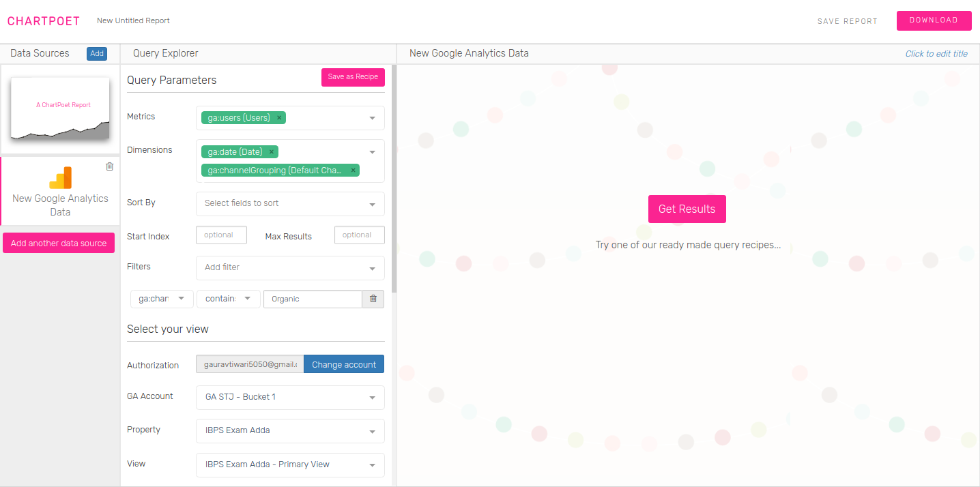Remove the ga:channelGrouping dimension tag
The width and height of the screenshot is (980, 487).
point(353,171)
